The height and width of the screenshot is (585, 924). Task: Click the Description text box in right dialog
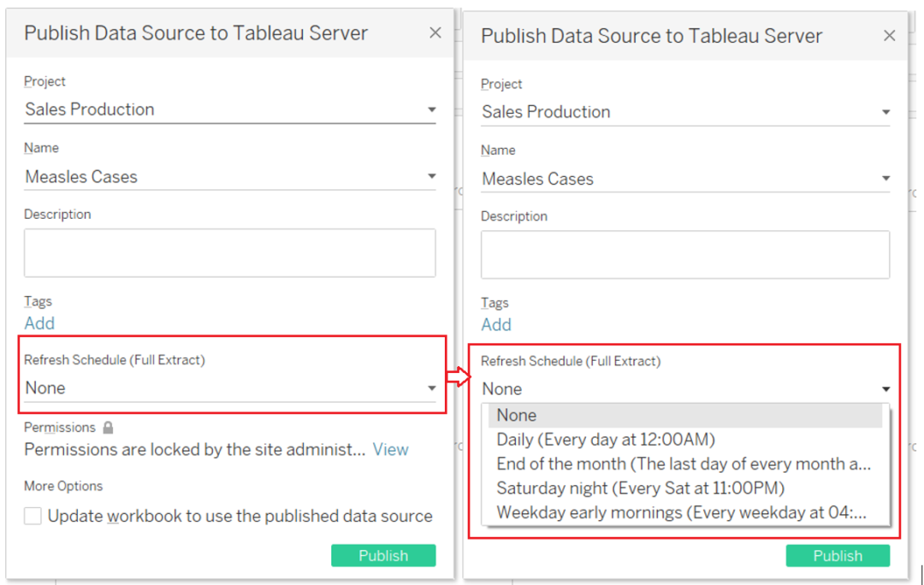click(x=684, y=254)
